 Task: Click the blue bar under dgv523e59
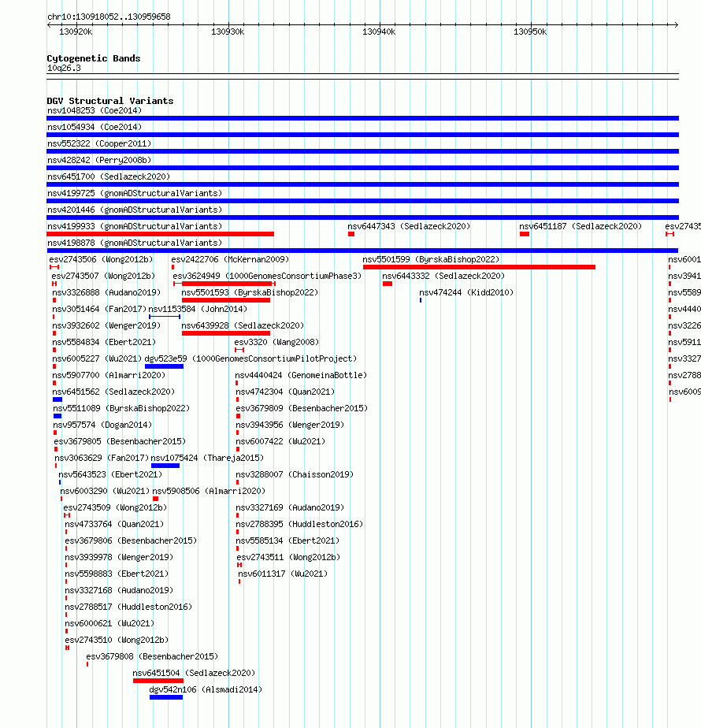point(165,366)
